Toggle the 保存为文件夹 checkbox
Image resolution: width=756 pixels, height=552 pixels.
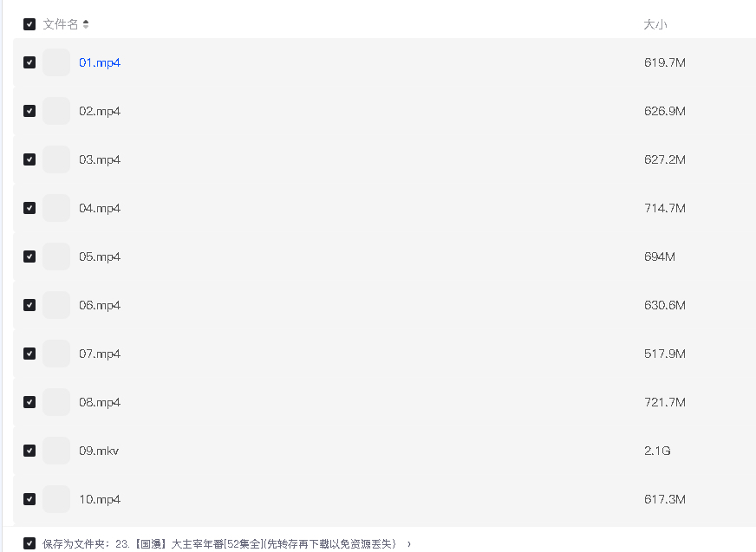29,543
